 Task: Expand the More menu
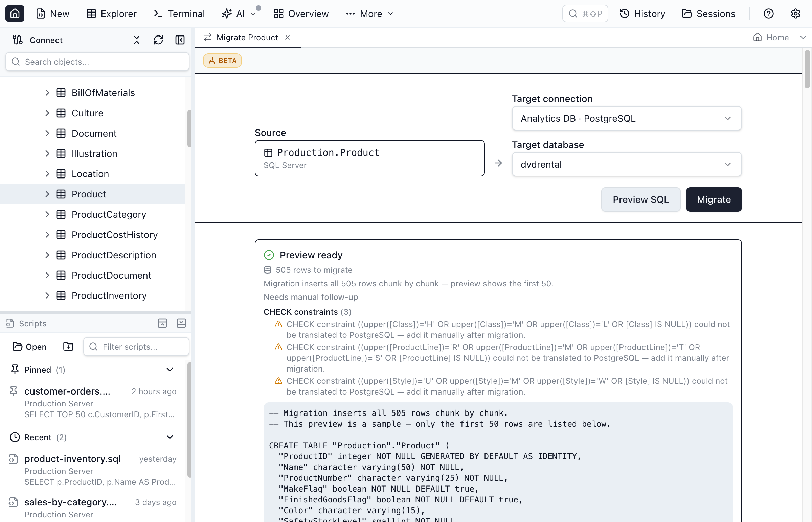(x=369, y=14)
